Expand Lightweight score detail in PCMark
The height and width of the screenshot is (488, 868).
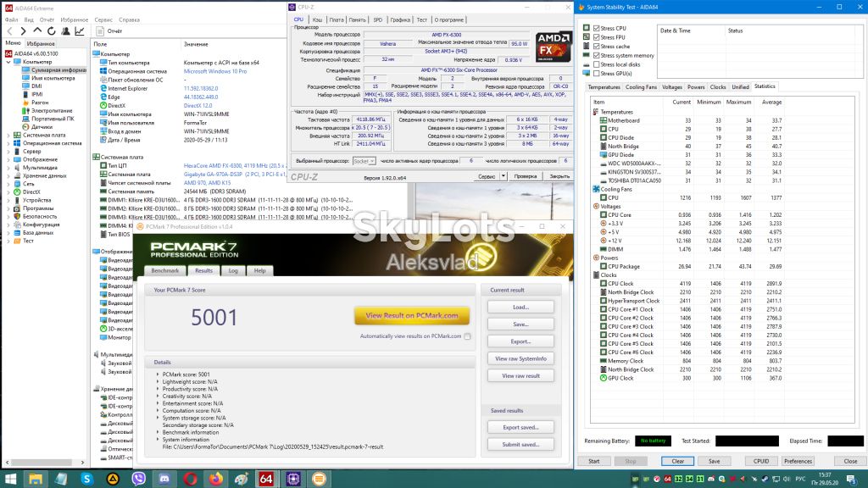click(158, 382)
